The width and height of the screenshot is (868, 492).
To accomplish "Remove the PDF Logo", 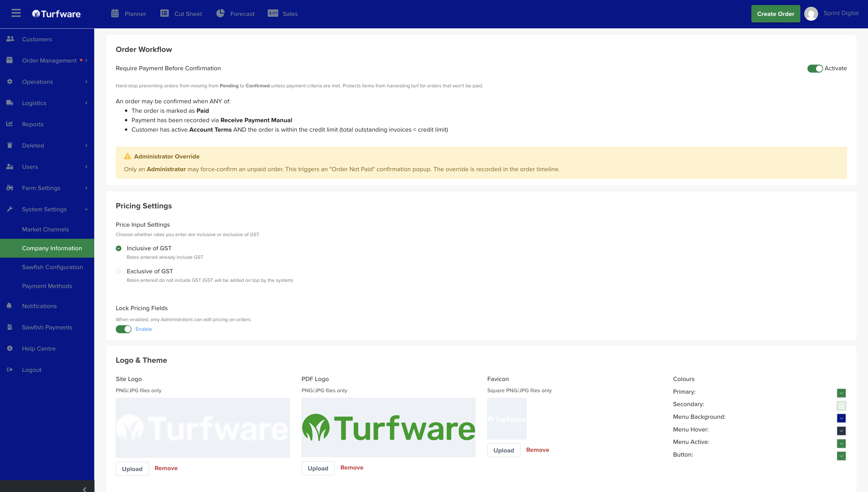I will pyautogui.click(x=352, y=467).
